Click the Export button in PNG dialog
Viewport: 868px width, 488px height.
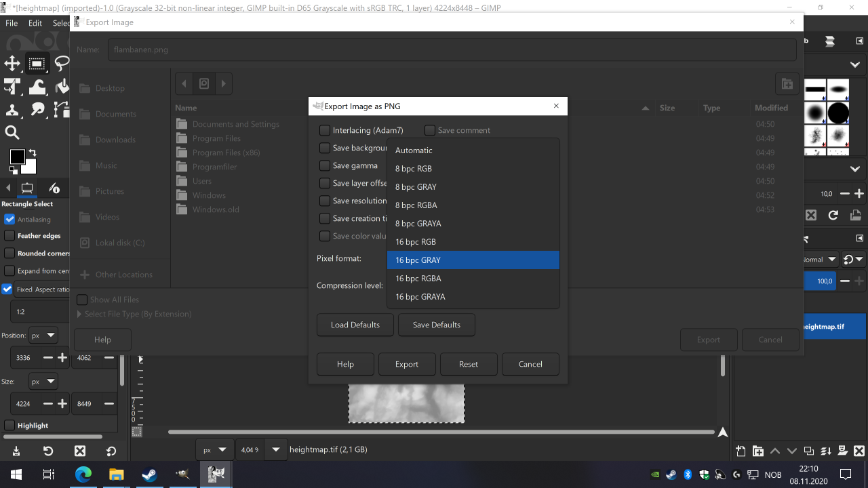pyautogui.click(x=407, y=364)
